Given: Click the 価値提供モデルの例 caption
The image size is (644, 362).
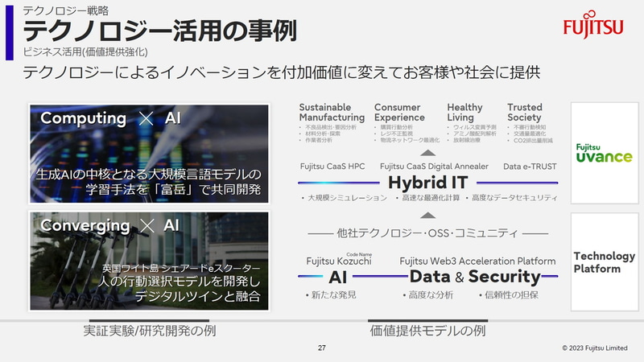Looking at the screenshot, I should pyautogui.click(x=427, y=331).
